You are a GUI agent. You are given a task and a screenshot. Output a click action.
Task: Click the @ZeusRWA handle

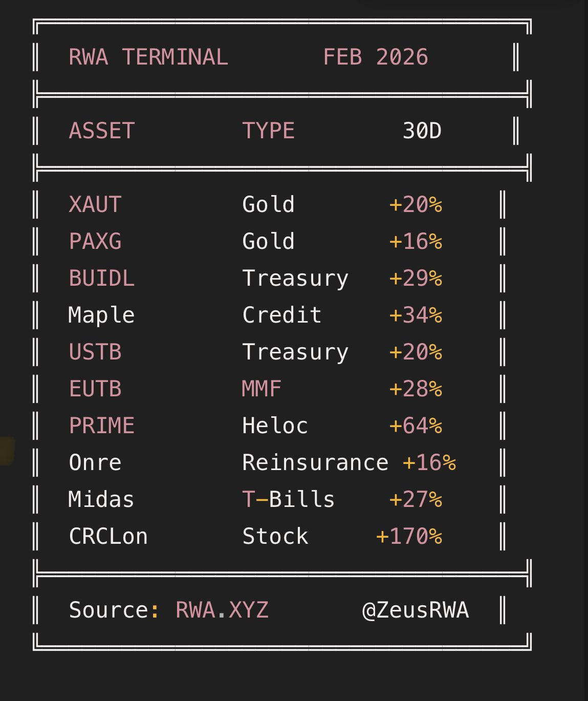click(x=415, y=610)
